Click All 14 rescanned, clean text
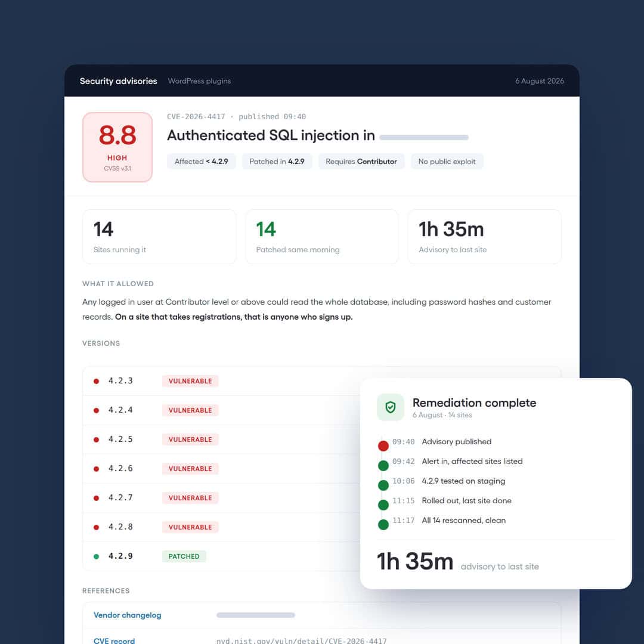This screenshot has height=644, width=644. pyautogui.click(x=464, y=521)
